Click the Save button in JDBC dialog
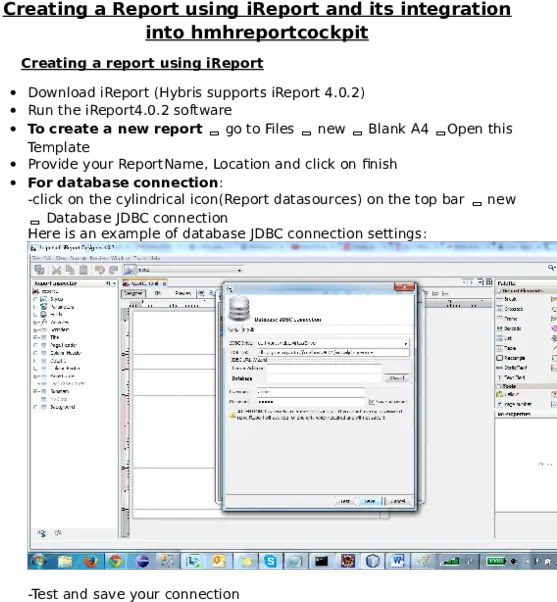557x602 pixels. [x=369, y=501]
